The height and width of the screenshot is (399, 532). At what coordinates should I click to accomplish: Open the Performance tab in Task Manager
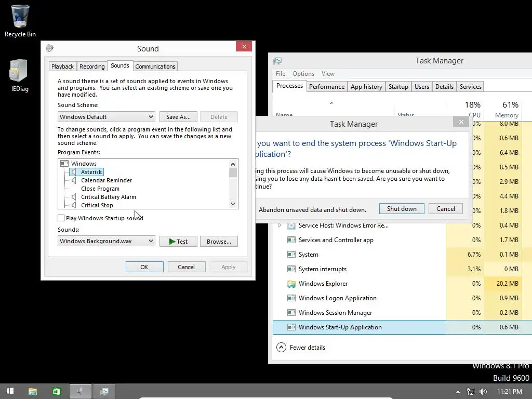(x=327, y=87)
